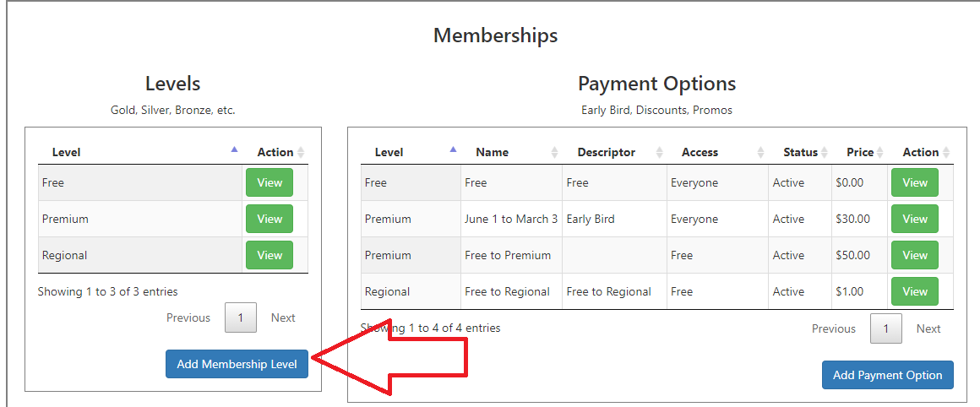Sort Levels table by Action column
Viewport: 980px width, 407px height.
(x=275, y=152)
